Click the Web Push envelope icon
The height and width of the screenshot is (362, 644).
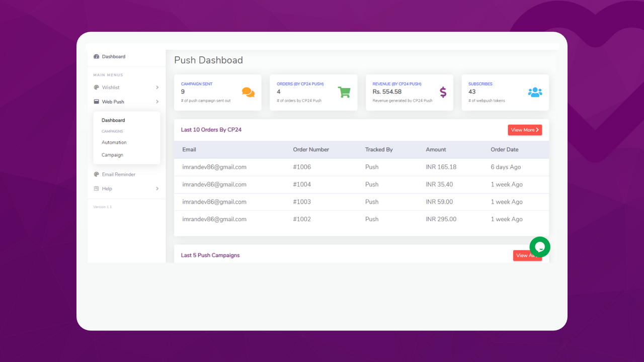(x=96, y=102)
